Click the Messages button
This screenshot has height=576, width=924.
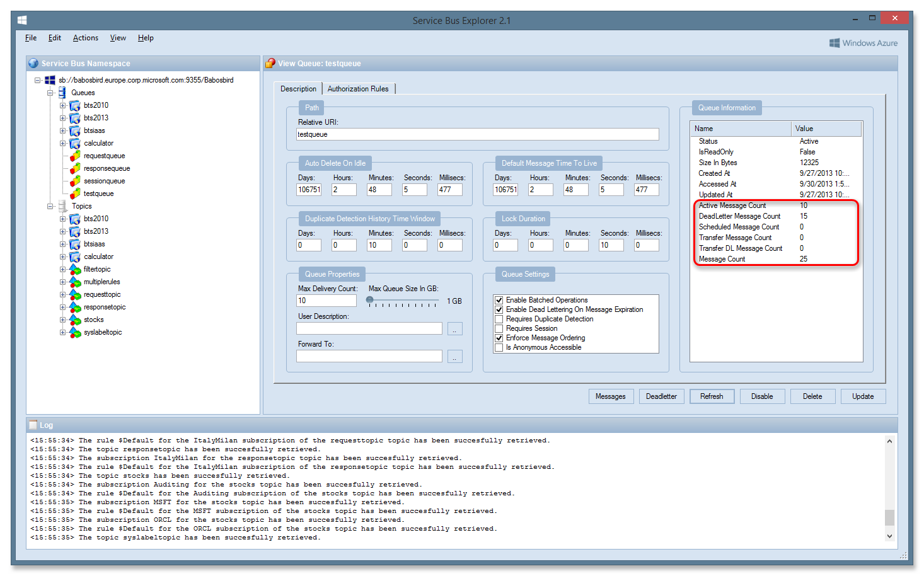pos(611,396)
